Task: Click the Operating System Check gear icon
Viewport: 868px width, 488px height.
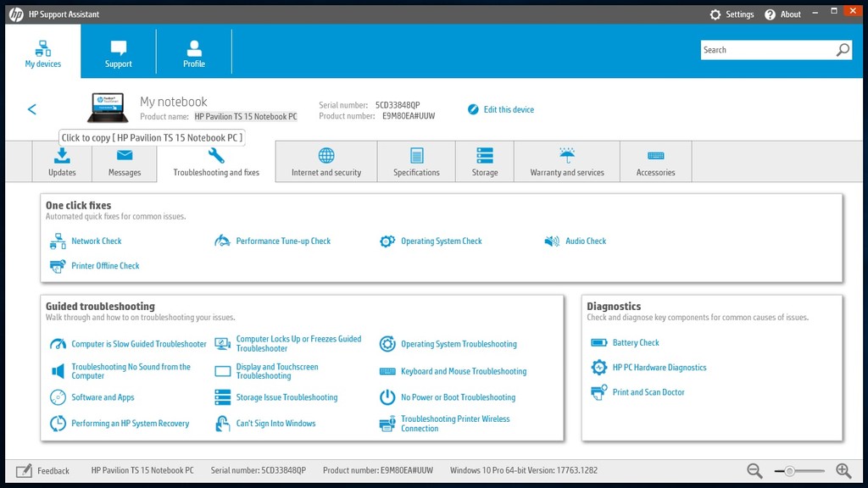Action: [x=387, y=241]
